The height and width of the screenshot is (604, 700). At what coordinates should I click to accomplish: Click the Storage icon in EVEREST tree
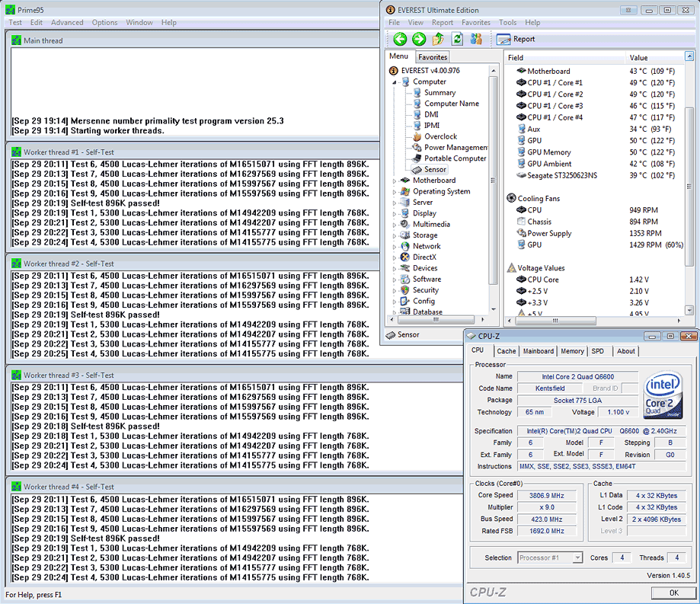(x=405, y=235)
